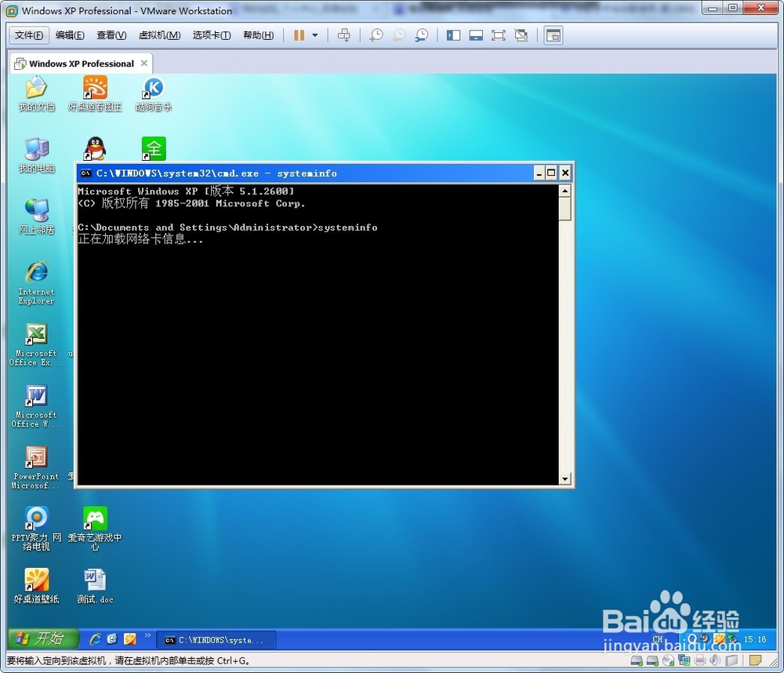Select the PowerPoint desktop shortcut
Screen dimensions: 784x673
click(x=36, y=467)
